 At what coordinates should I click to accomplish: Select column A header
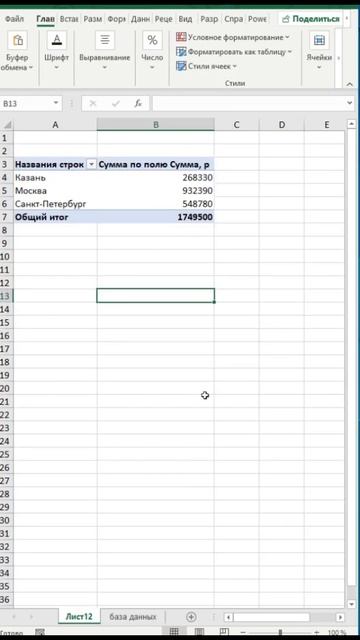click(x=56, y=124)
